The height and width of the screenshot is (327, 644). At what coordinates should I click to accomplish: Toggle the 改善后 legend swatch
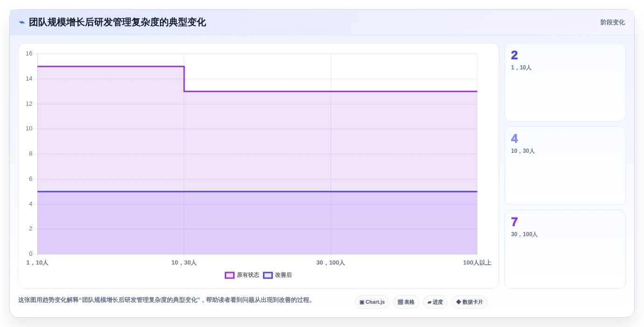click(268, 275)
